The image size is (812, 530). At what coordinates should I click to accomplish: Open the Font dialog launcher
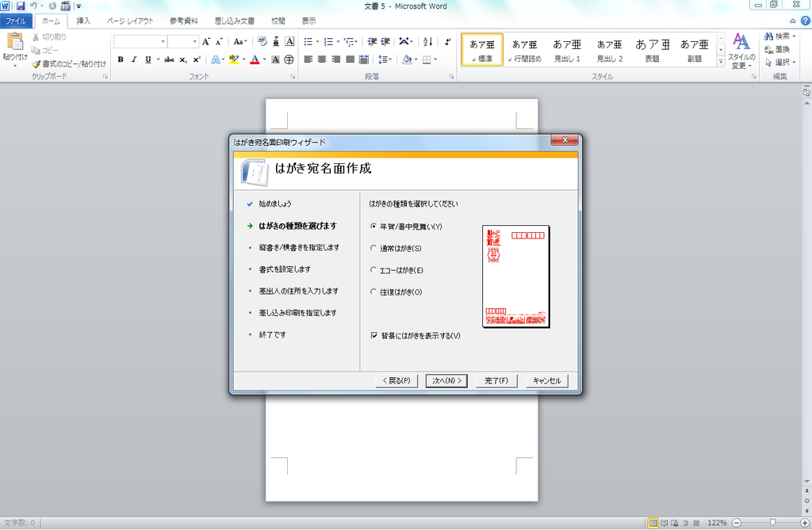pos(293,76)
